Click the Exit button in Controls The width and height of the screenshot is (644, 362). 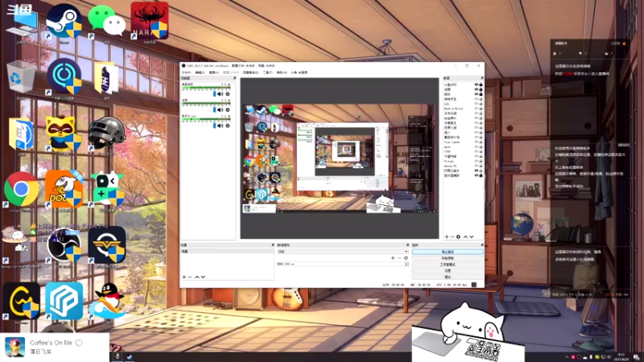(x=448, y=277)
